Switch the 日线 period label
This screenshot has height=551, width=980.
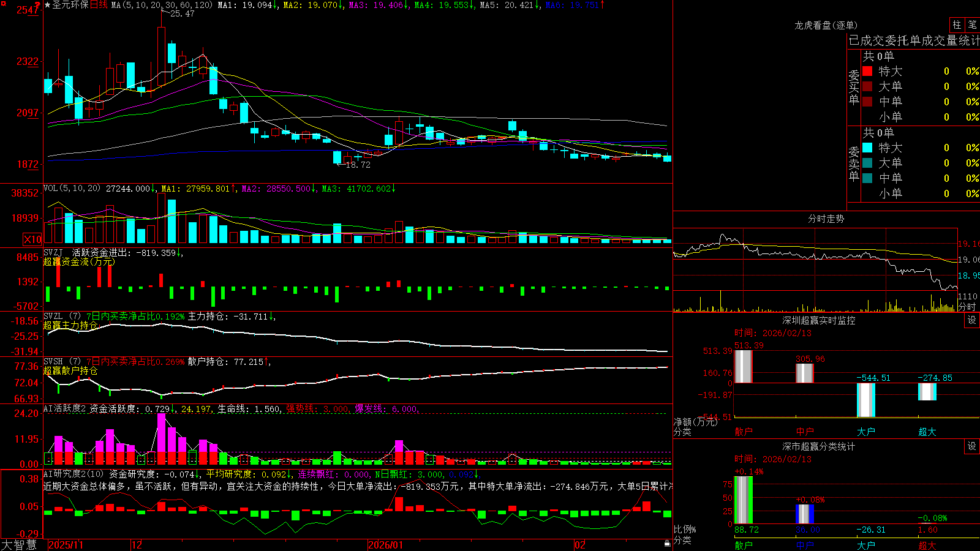(x=99, y=5)
